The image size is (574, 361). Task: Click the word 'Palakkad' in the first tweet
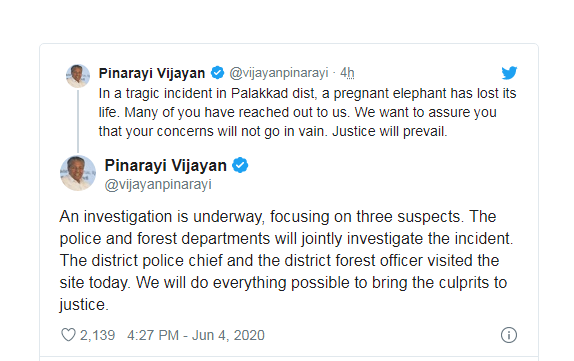coord(259,93)
